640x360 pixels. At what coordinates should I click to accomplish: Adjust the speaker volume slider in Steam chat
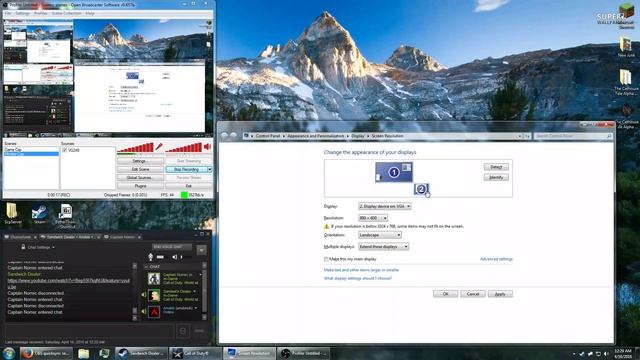point(186,257)
